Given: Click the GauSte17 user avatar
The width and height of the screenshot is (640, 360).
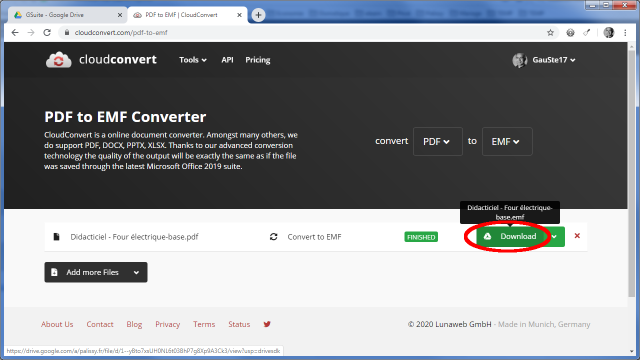Looking at the screenshot, I should tap(520, 60).
